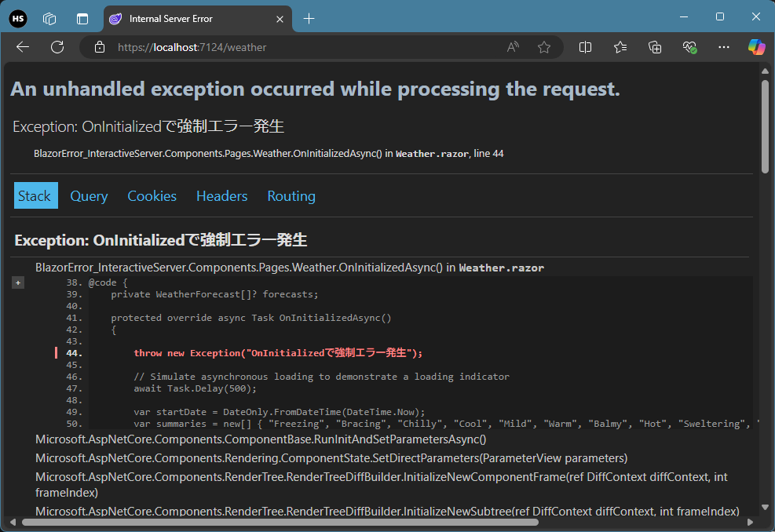Select the Stack tab
The height and width of the screenshot is (532, 775).
click(x=35, y=195)
